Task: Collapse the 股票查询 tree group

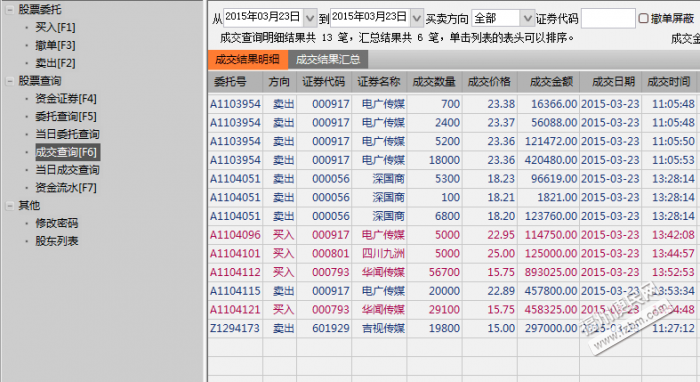Action: point(9,81)
